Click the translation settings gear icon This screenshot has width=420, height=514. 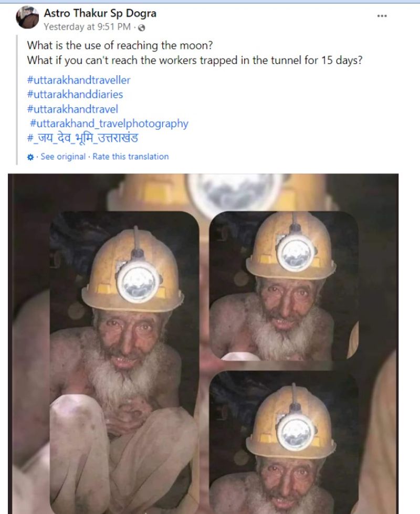[x=30, y=157]
